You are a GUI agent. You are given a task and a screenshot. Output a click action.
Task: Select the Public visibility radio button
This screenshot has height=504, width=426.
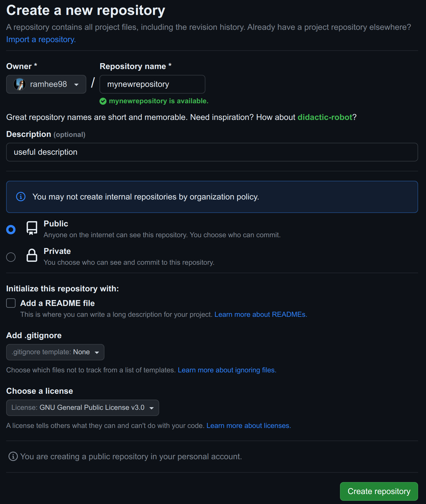click(x=11, y=230)
